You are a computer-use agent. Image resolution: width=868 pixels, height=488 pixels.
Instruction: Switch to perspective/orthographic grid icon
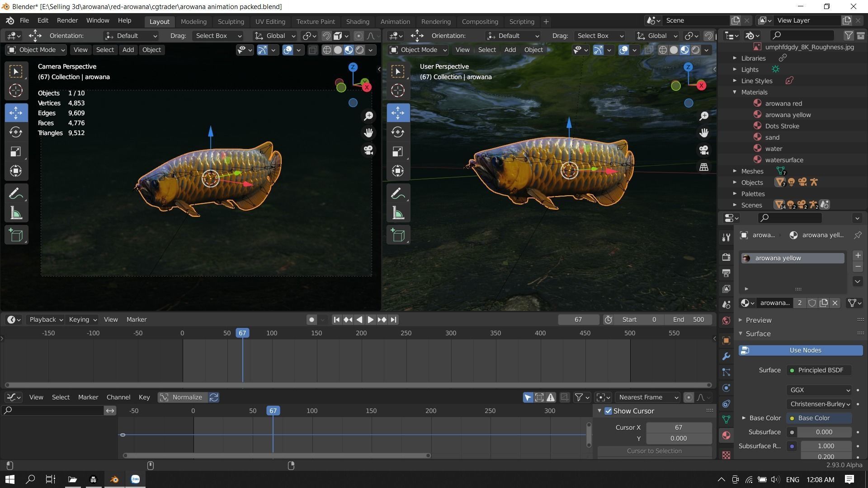point(704,167)
